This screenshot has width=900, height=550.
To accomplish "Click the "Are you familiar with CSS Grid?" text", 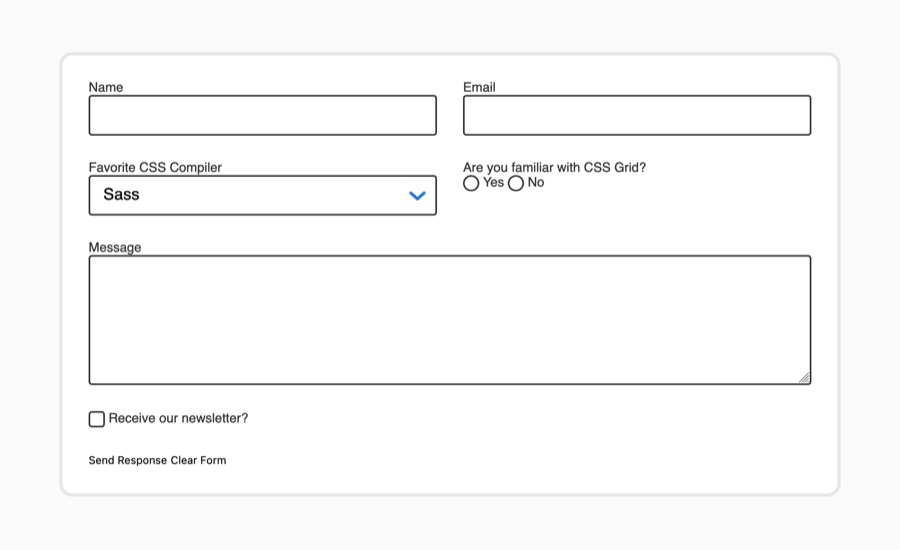I will [x=554, y=168].
